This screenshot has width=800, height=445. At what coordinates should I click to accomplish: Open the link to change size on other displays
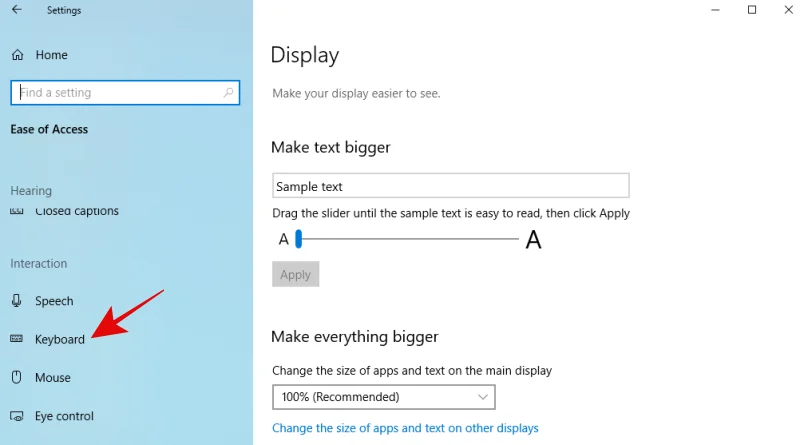pyautogui.click(x=405, y=428)
